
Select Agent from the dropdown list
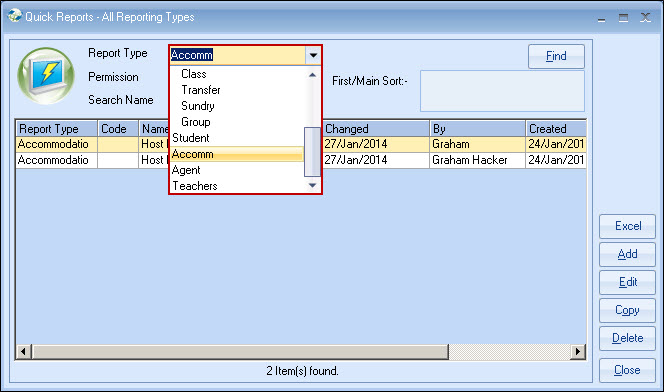pyautogui.click(x=186, y=170)
